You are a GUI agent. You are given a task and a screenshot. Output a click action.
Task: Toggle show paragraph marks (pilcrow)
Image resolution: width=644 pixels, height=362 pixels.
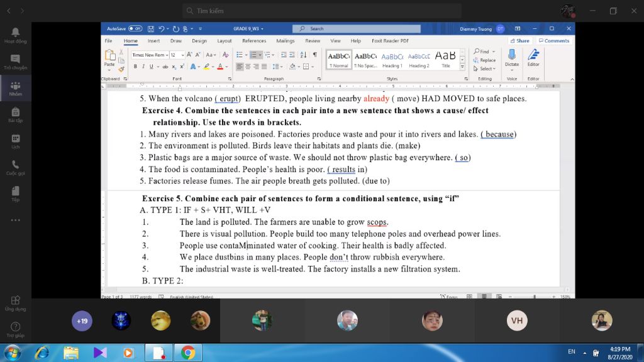point(314,55)
